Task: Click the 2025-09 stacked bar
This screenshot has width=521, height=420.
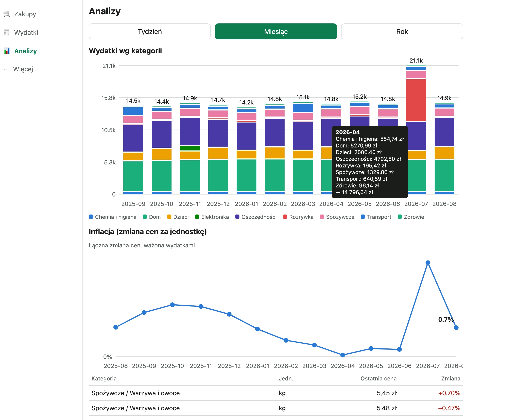Action: (x=133, y=150)
